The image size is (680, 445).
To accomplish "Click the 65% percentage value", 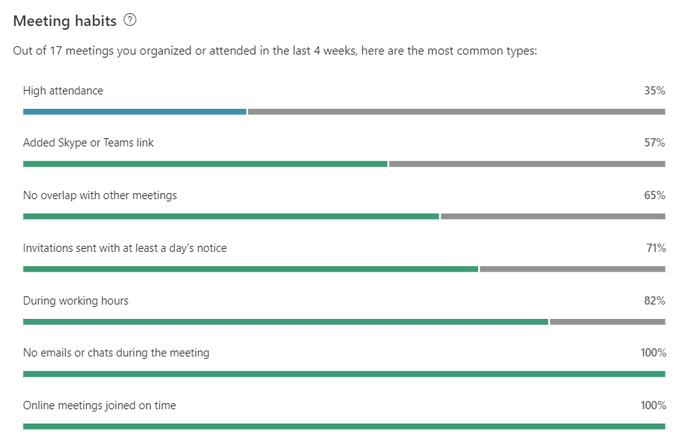I will click(x=655, y=195).
